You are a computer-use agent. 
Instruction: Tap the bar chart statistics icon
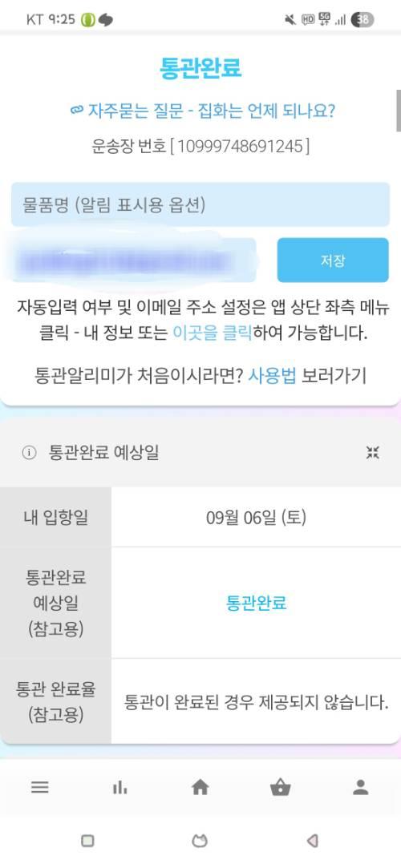point(119,788)
